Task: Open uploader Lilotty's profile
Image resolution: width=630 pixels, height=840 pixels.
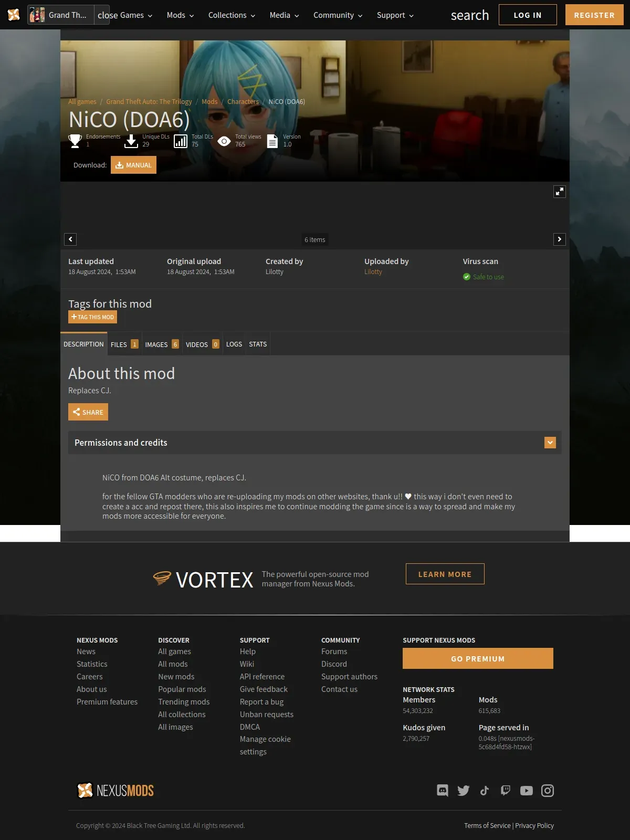Action: pyautogui.click(x=373, y=271)
